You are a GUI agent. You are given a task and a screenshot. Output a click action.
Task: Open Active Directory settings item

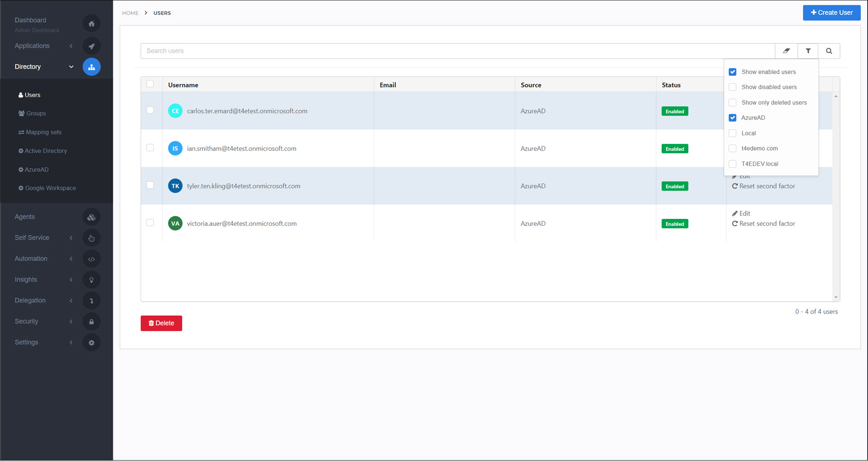(x=42, y=151)
